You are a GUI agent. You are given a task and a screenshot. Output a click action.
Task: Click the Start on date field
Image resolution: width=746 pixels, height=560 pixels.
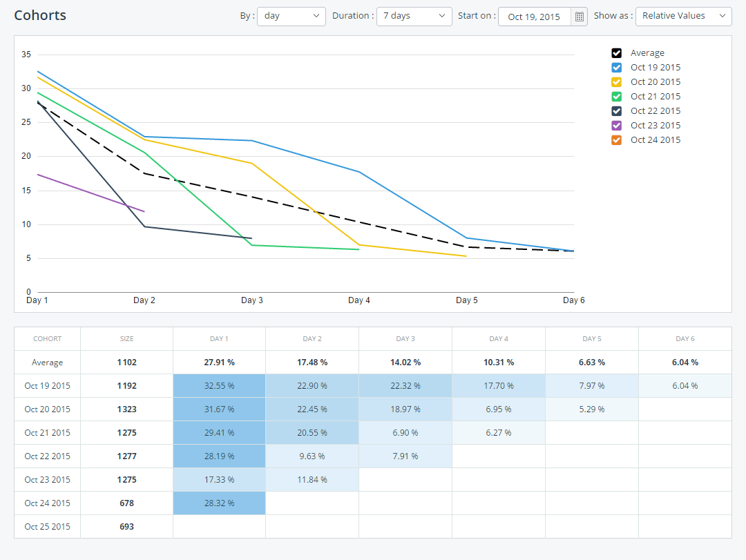(534, 16)
